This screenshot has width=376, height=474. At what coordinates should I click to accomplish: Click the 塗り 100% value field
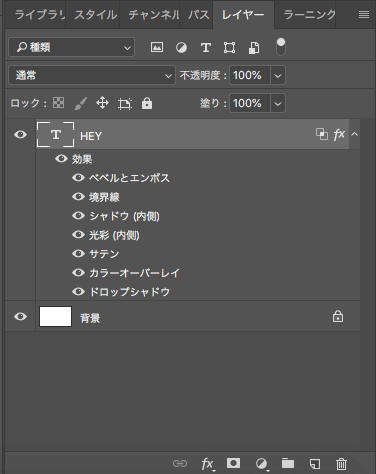[250, 103]
